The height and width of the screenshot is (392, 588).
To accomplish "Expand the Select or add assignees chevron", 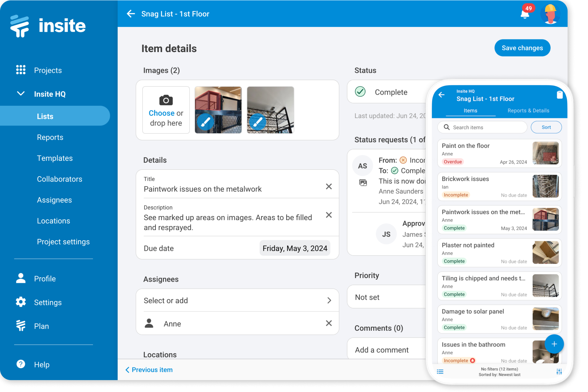I will click(329, 300).
